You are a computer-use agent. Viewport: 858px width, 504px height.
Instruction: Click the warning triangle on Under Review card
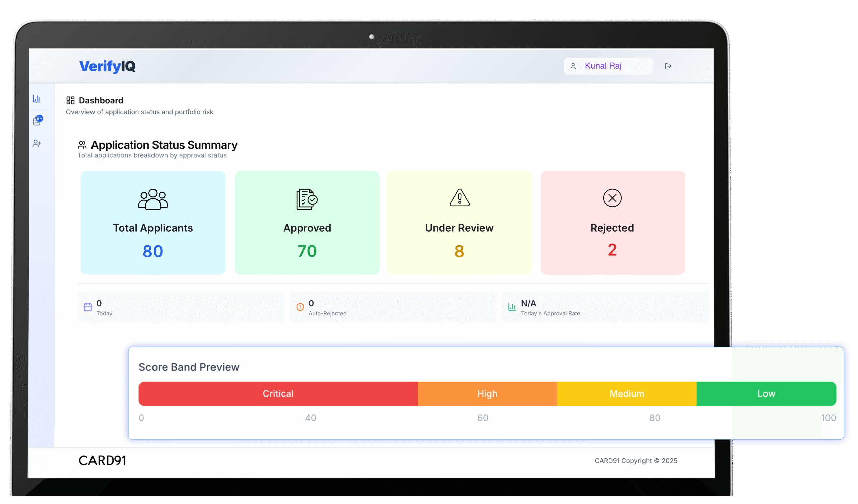pos(459,198)
